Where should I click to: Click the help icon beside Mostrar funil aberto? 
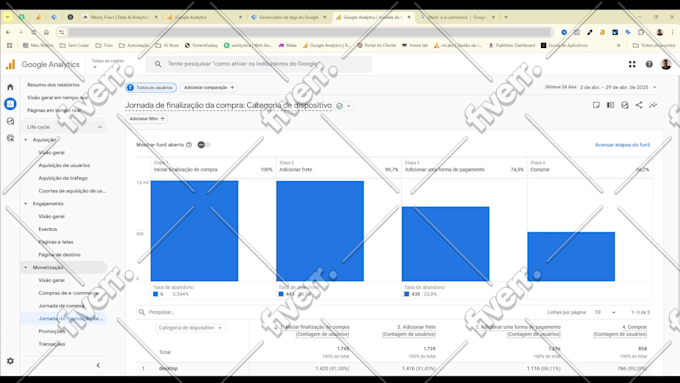click(x=189, y=145)
